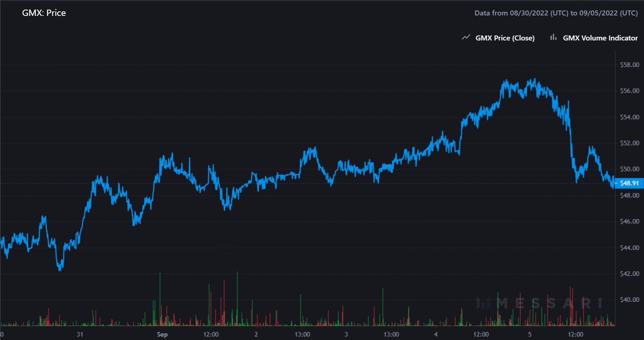Viewport: 644px width, 340px height.
Task: Click the x-axis date label 5
Action: point(530,335)
